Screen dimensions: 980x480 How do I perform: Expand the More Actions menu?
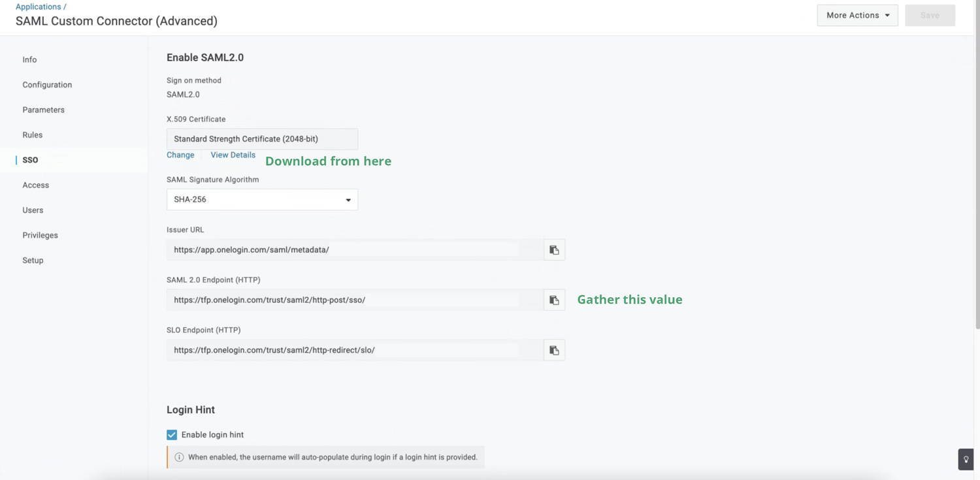point(857,16)
